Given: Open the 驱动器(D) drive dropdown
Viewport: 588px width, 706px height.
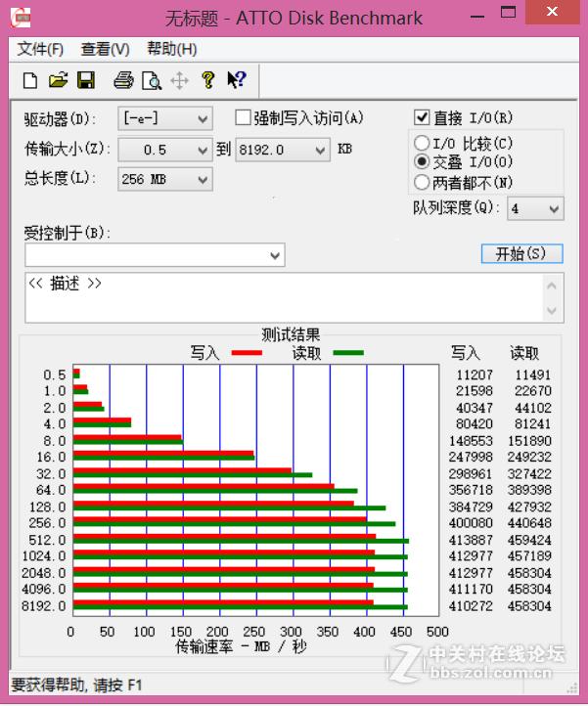Looking at the screenshot, I should (x=165, y=118).
